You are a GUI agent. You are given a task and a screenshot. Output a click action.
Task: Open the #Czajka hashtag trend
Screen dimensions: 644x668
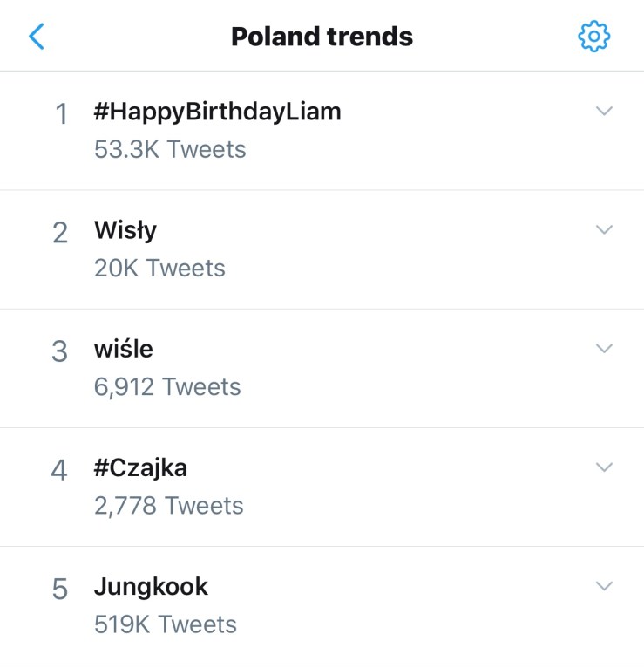click(x=140, y=467)
